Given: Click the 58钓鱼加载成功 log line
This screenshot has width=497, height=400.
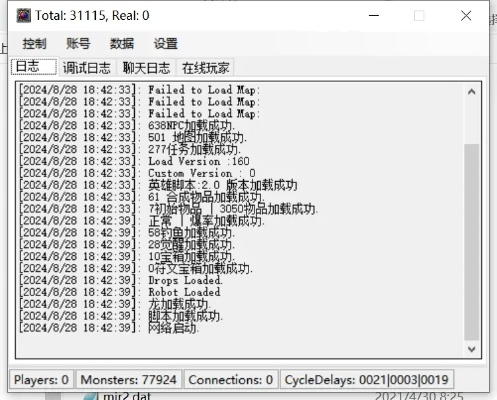Looking at the screenshot, I should point(127,233).
